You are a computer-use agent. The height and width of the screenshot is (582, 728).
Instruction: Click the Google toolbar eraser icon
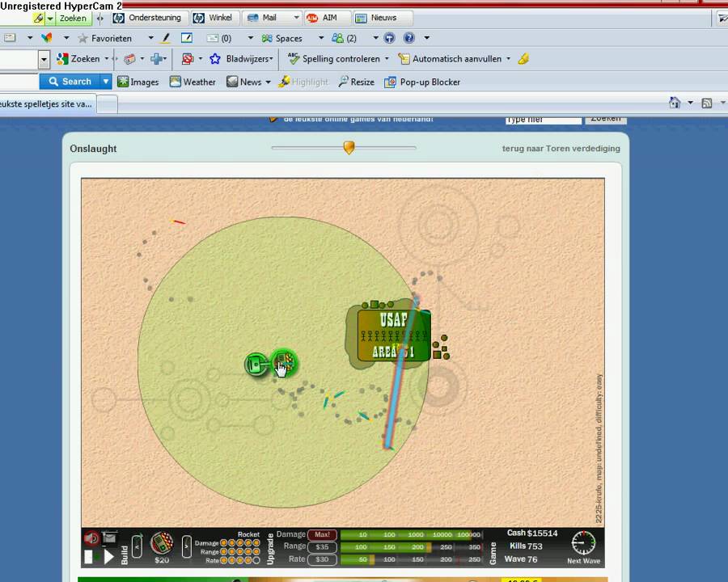[x=129, y=59]
